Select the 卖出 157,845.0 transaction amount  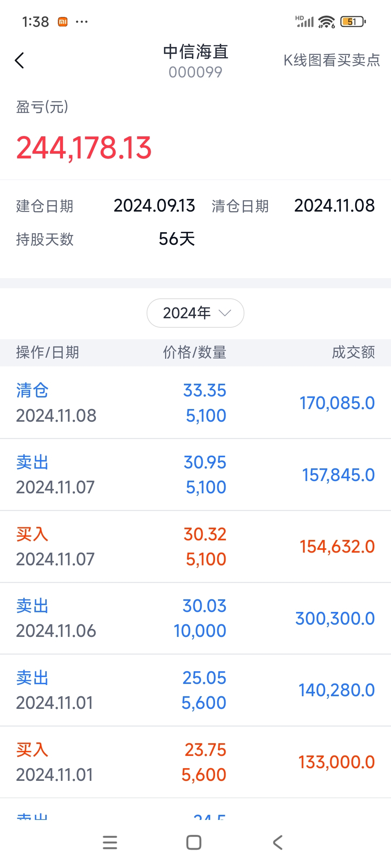coord(338,475)
